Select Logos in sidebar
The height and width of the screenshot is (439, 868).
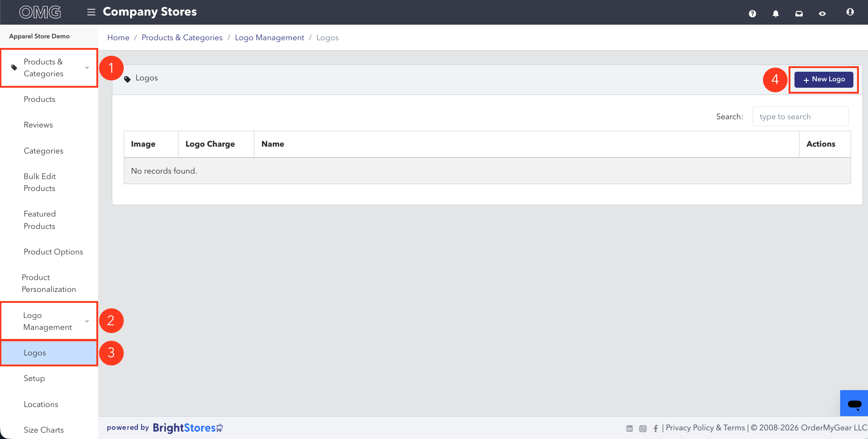pyautogui.click(x=49, y=353)
